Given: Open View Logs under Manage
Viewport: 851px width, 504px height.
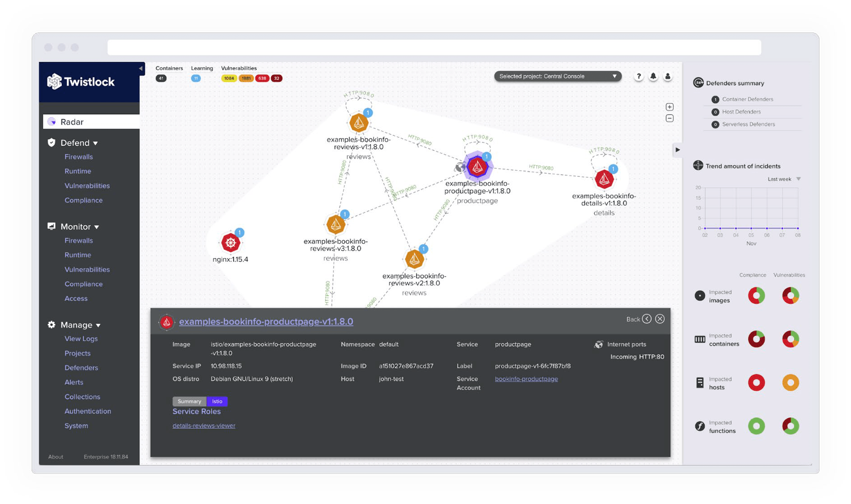Looking at the screenshot, I should click(81, 338).
